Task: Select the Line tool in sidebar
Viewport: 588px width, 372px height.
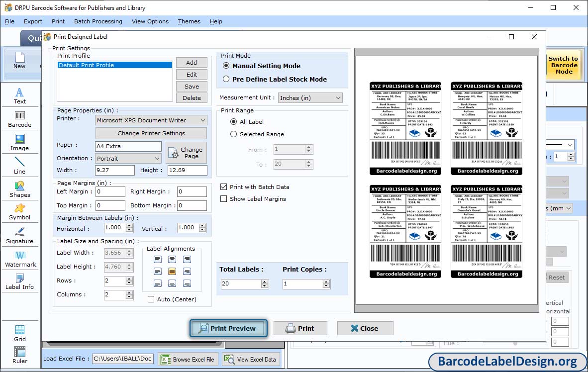Action: tap(19, 166)
